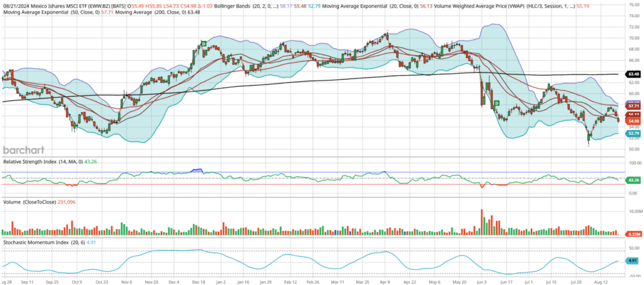Click the Feb 12 date axis label
644x285 pixels.
(290, 283)
